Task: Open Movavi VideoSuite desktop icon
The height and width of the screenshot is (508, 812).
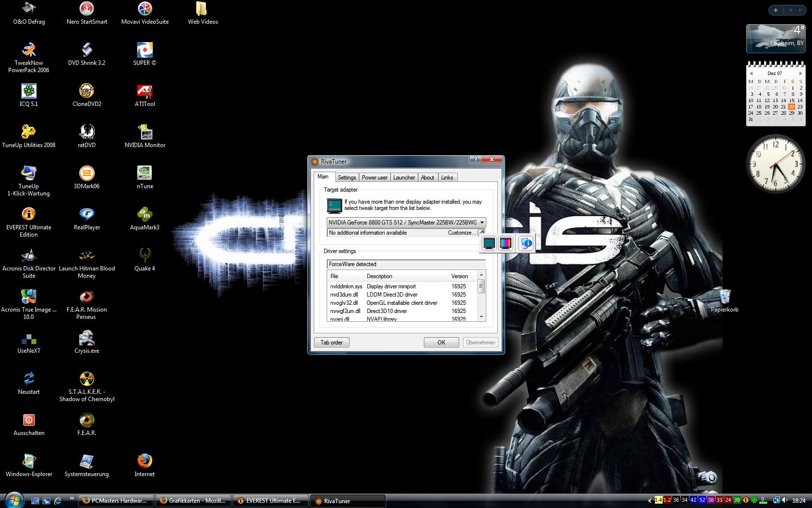Action: (x=145, y=14)
